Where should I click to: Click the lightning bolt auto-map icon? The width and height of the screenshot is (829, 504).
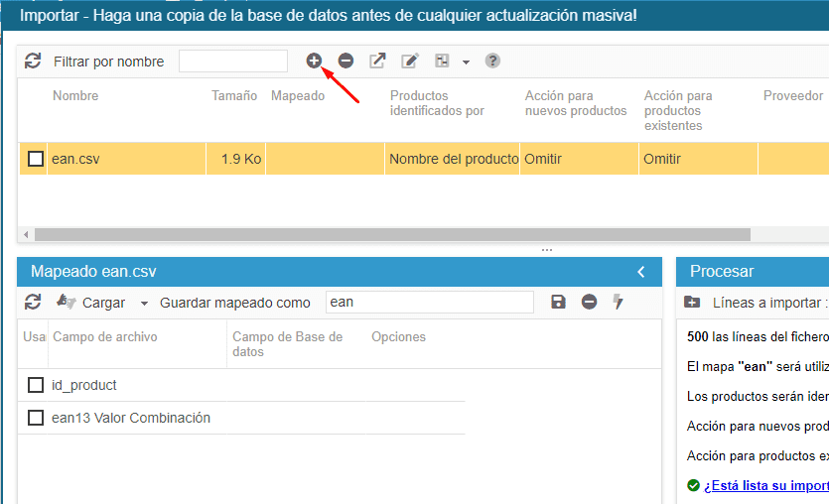pyautogui.click(x=618, y=302)
